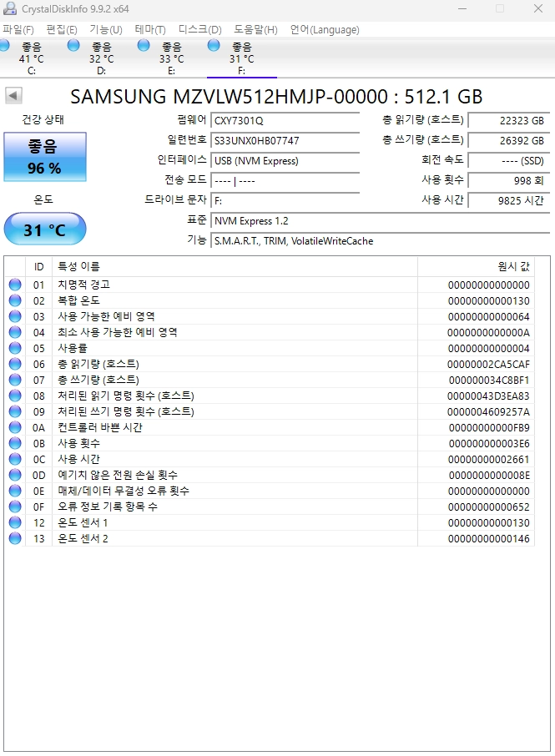Click the CrystalDiskInfo app icon in title bar

[x=10, y=8]
